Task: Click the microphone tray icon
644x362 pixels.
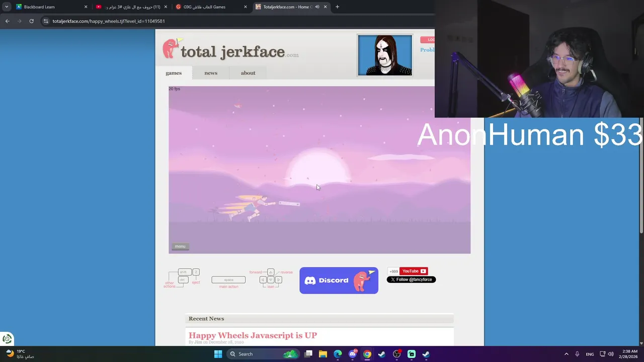Action: click(x=577, y=354)
